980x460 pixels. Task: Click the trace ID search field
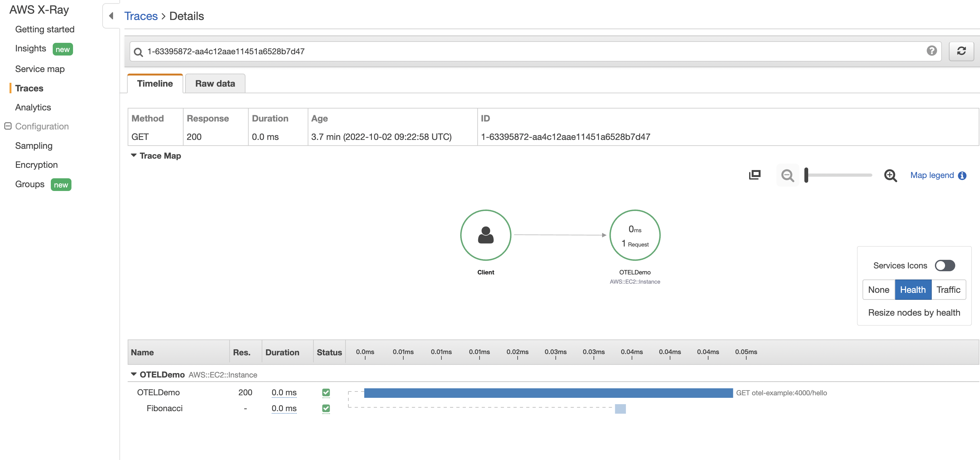[x=535, y=51]
